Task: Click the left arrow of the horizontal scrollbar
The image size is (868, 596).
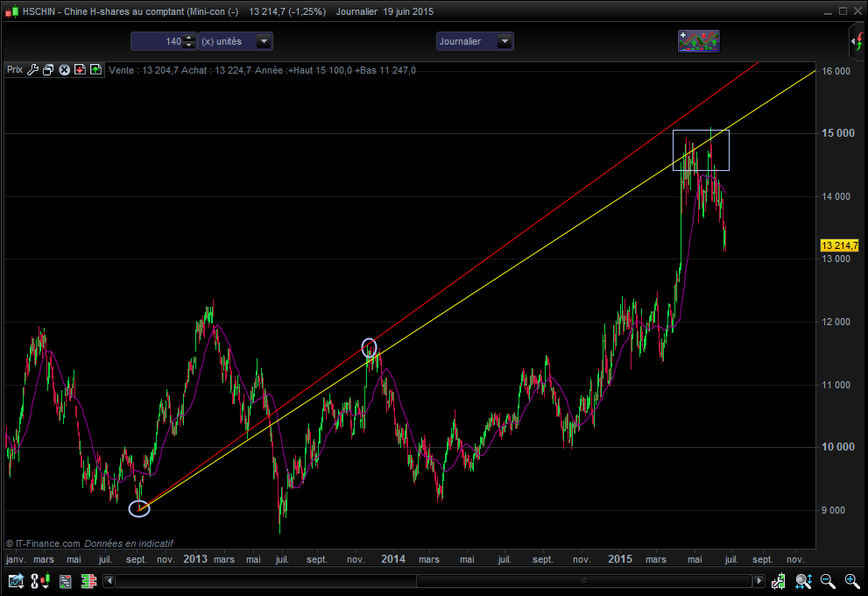Action: (x=109, y=581)
